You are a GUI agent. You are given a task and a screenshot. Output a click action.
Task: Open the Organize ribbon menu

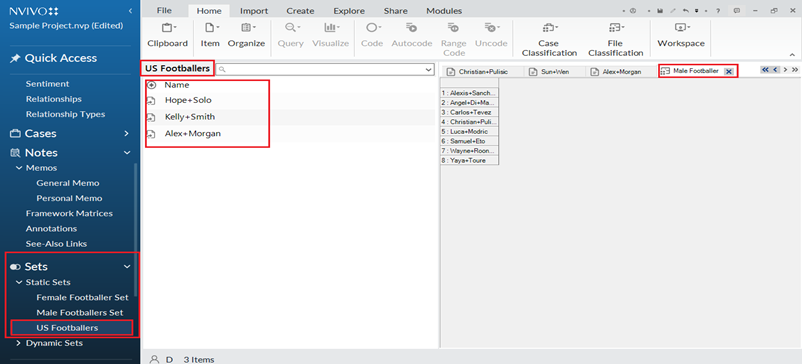[x=246, y=36]
